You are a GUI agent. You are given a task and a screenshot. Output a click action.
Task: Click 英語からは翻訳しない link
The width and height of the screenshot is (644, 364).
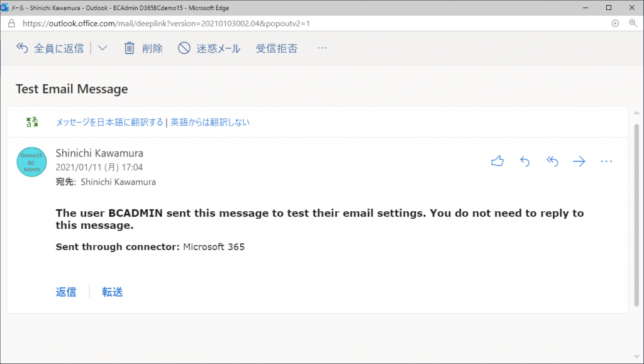pyautogui.click(x=210, y=122)
